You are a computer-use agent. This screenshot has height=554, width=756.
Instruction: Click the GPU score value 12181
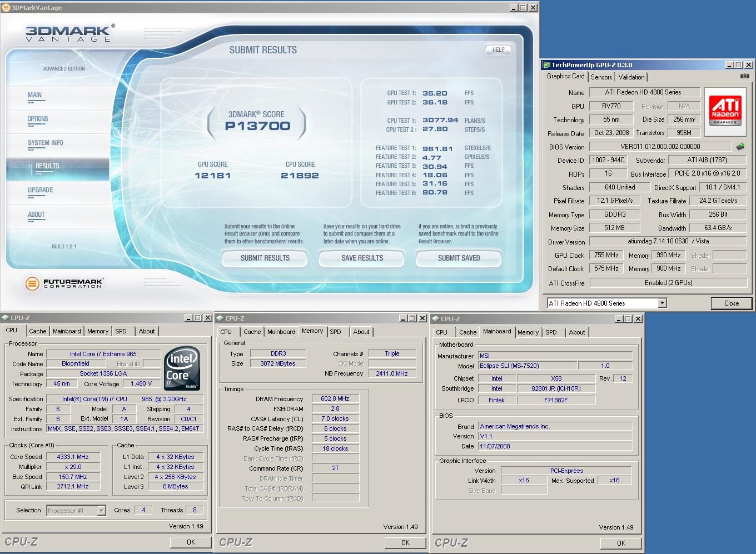pyautogui.click(x=212, y=176)
